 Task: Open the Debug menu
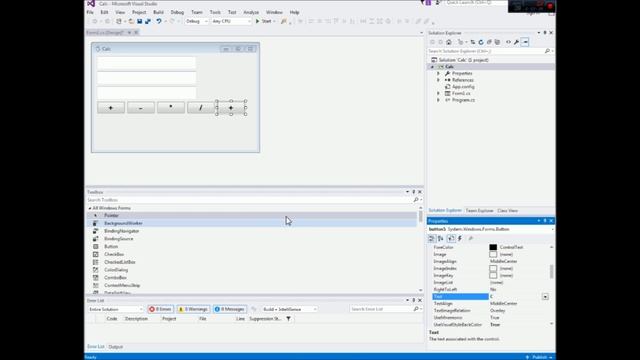tap(177, 12)
